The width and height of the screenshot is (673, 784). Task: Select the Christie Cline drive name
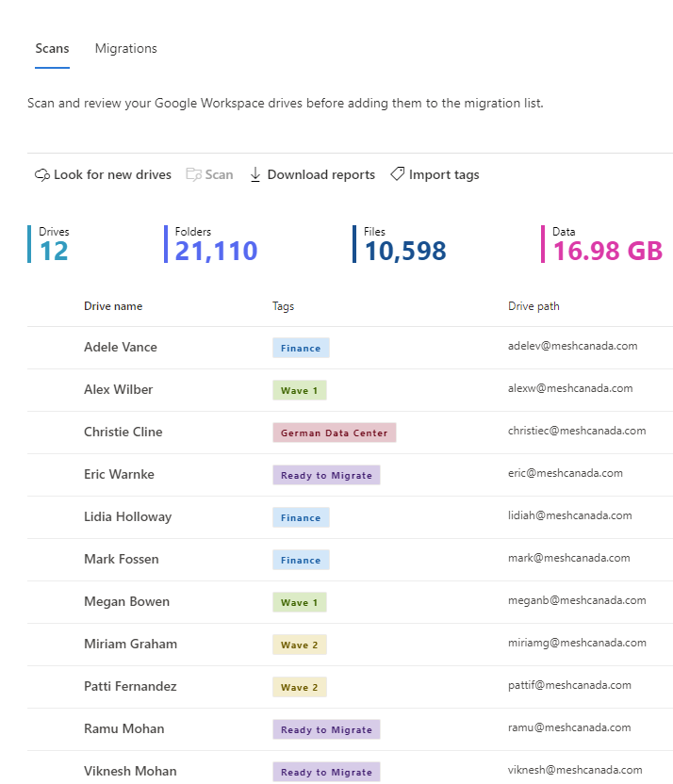tap(123, 432)
